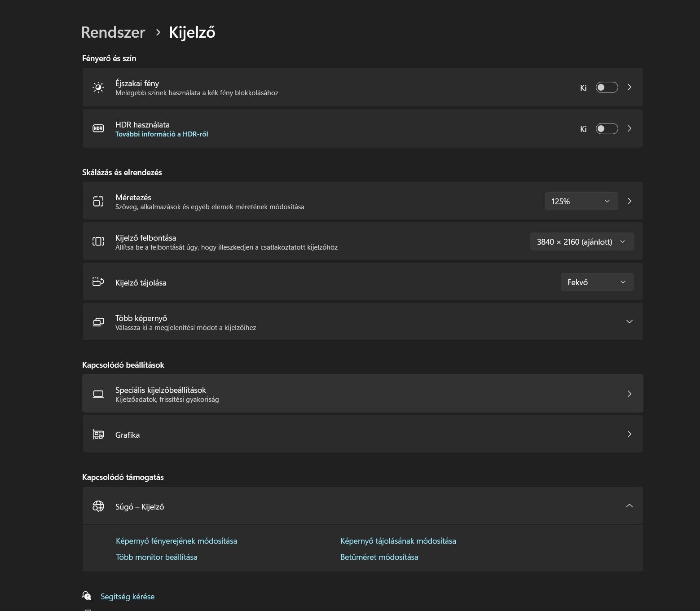Open Képernyő fényerejének módosítása help link

pyautogui.click(x=176, y=541)
